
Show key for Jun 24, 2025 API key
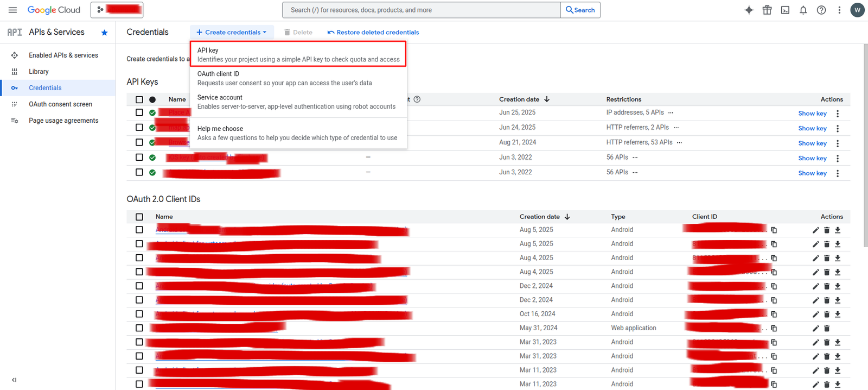pyautogui.click(x=812, y=129)
